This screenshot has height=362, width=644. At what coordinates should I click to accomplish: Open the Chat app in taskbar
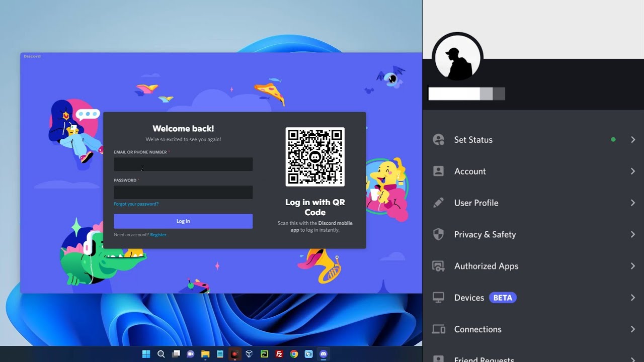[x=190, y=354]
